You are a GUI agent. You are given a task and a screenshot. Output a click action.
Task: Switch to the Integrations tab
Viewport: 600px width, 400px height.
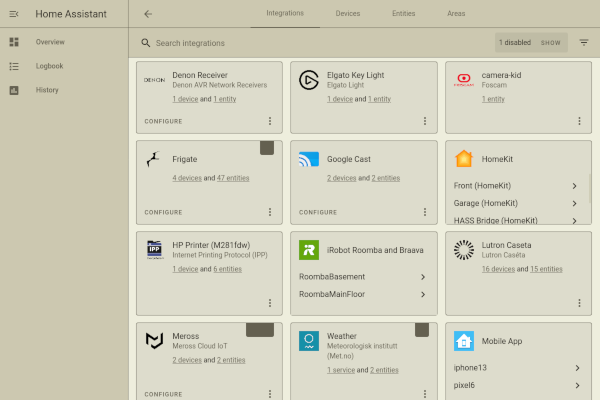point(285,13)
